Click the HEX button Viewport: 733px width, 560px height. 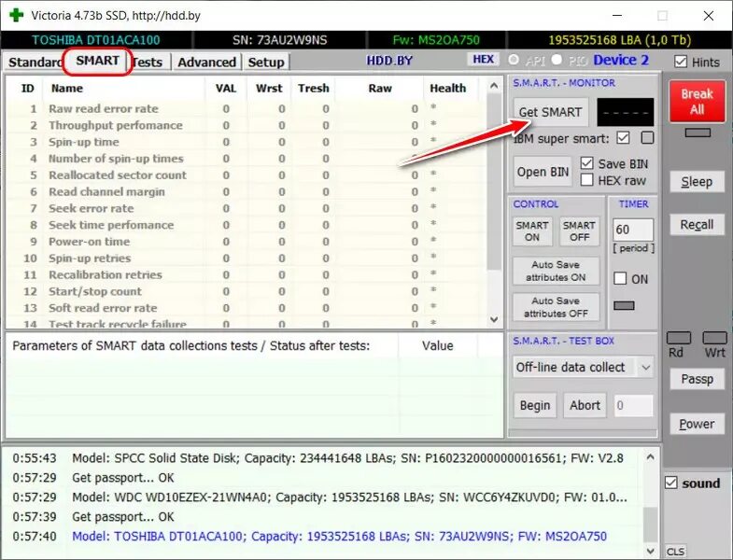[x=484, y=60]
